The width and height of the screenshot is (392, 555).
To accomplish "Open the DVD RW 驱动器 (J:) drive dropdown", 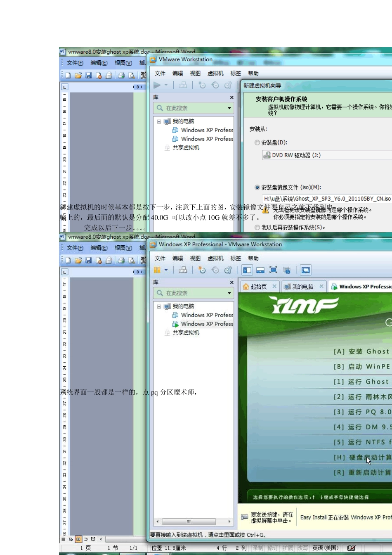I will pos(327,155).
